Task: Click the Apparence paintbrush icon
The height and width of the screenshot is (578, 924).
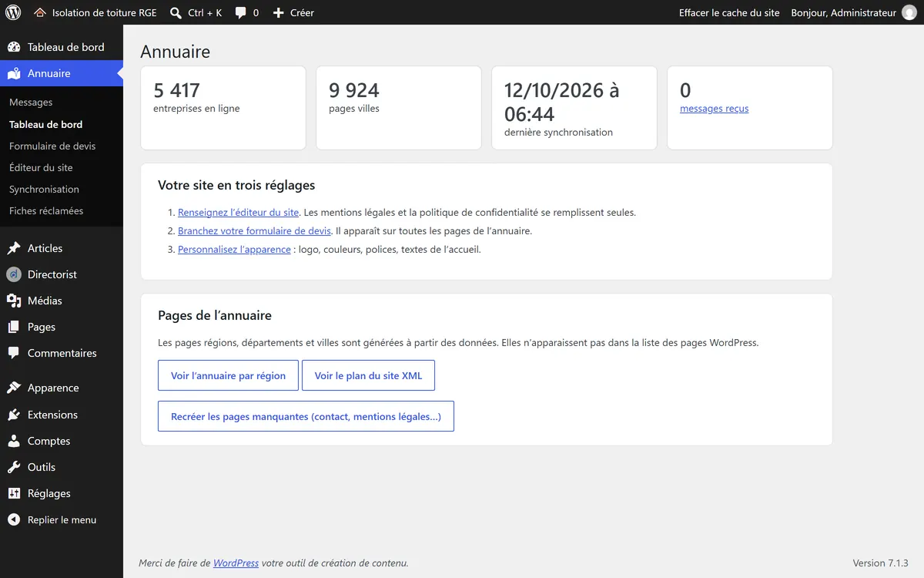Action: click(14, 388)
